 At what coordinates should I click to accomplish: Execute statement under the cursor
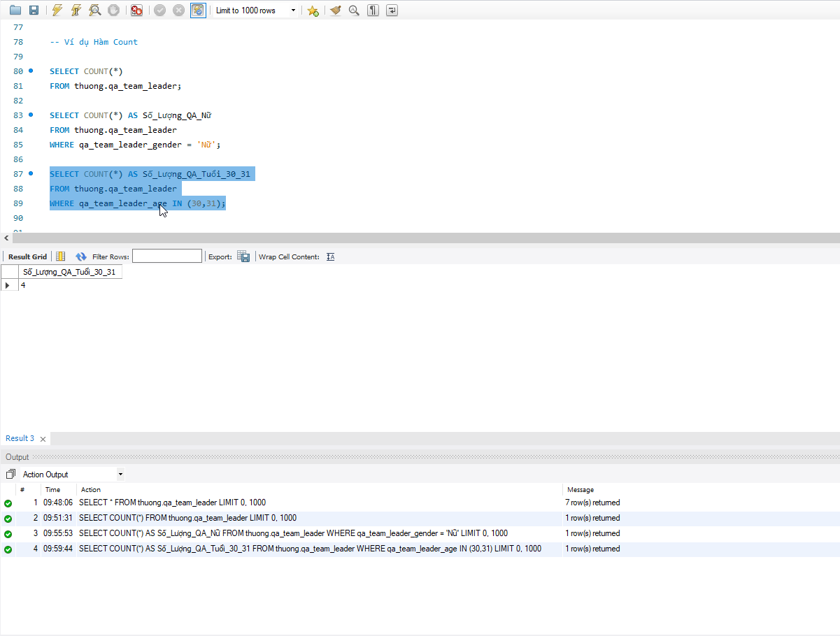pyautogui.click(x=76, y=10)
